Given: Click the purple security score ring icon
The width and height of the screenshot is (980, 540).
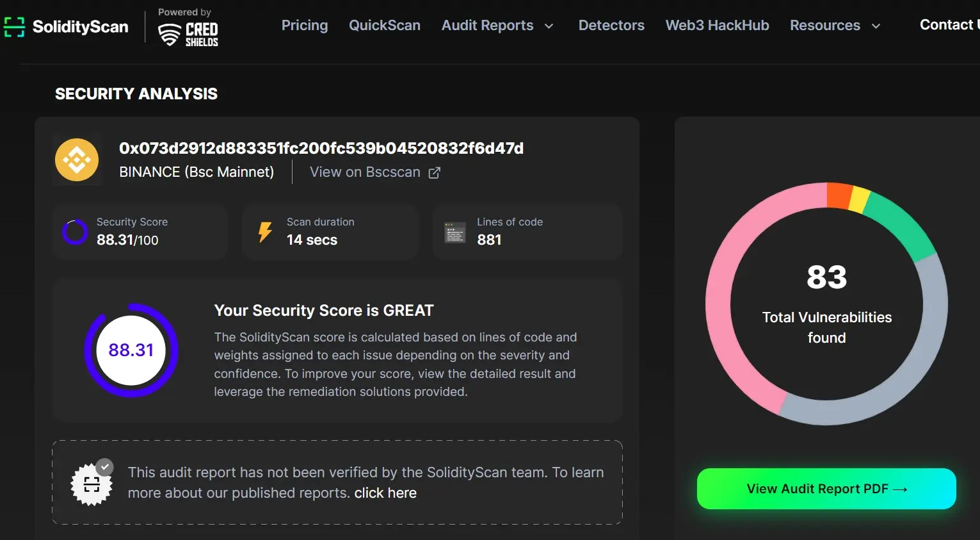Looking at the screenshot, I should (75, 232).
